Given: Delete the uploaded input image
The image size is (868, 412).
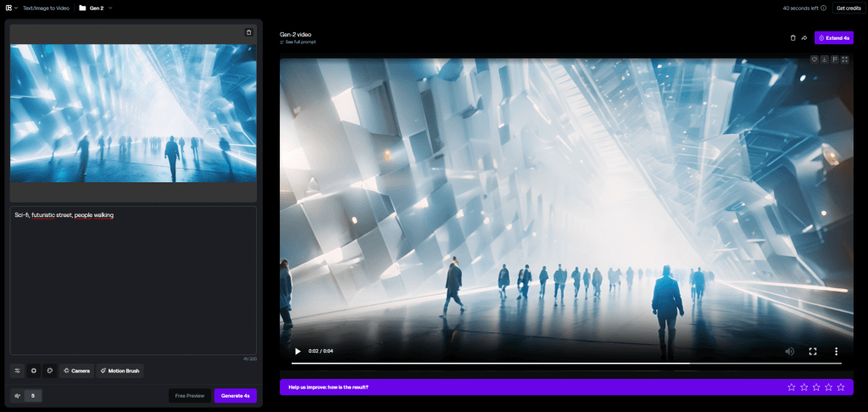Looking at the screenshot, I should click(248, 32).
